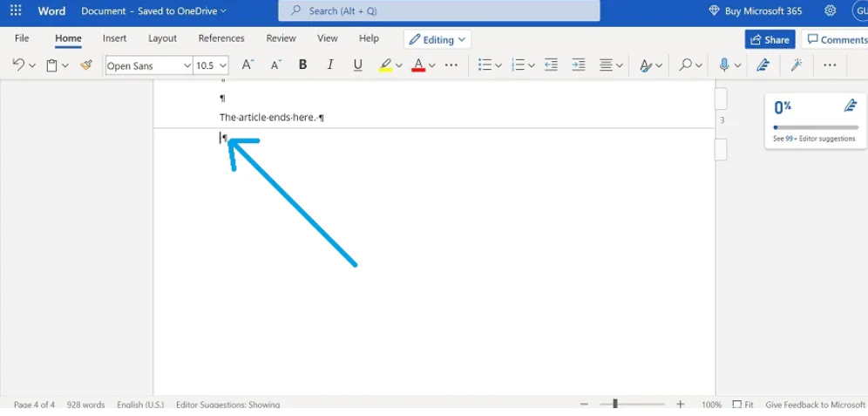This screenshot has height=416, width=868.
Task: Expand the font color arrow
Action: (431, 65)
